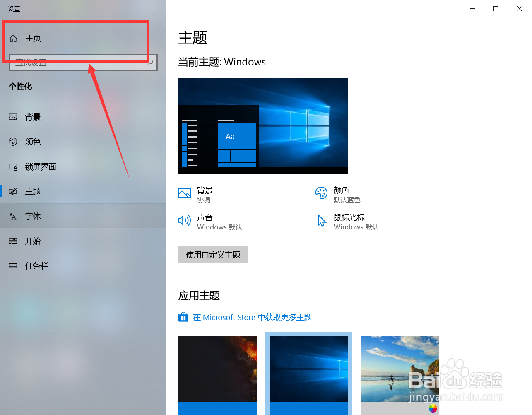Click the search magnifier icon
Viewport: 532px width, 415px height.
pos(150,63)
